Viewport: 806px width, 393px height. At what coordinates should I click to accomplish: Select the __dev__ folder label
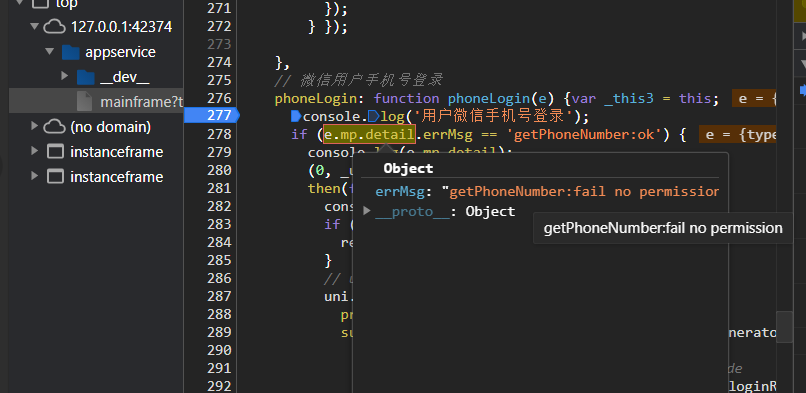click(x=124, y=77)
